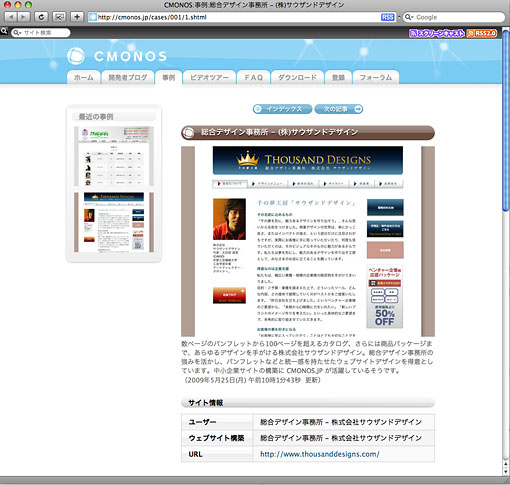Open the フォーラム tab
Image resolution: width=510 pixels, height=485 pixels.
click(376, 77)
